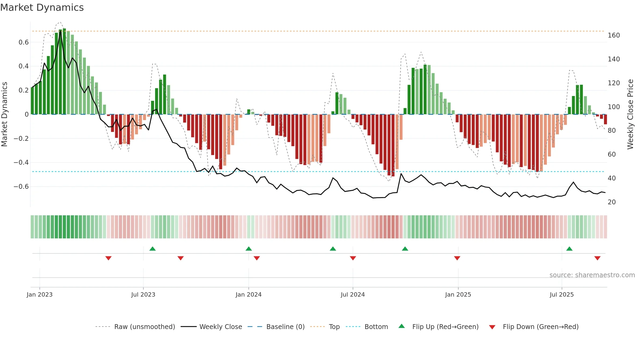
Task: Click the 0.4 left axis tick label
Action: point(24,66)
